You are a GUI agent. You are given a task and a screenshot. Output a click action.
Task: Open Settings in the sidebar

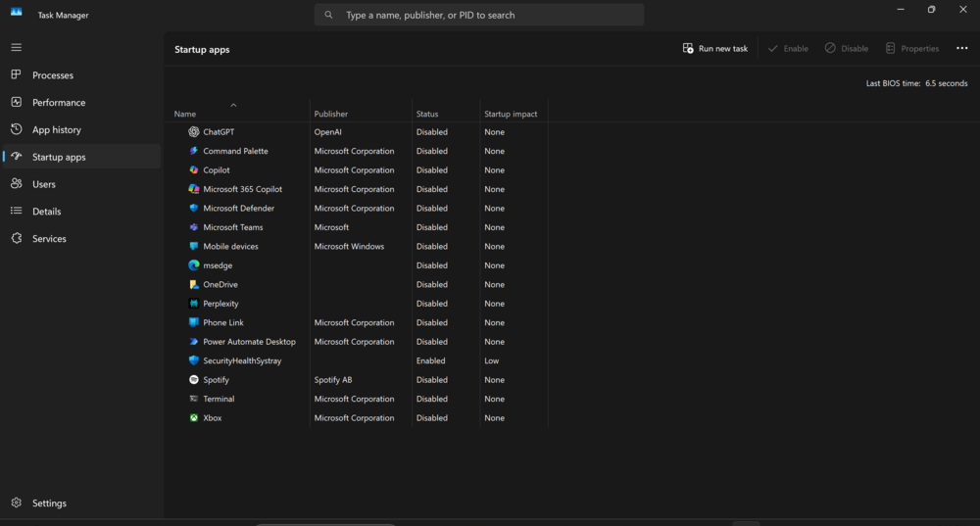[x=82, y=502]
